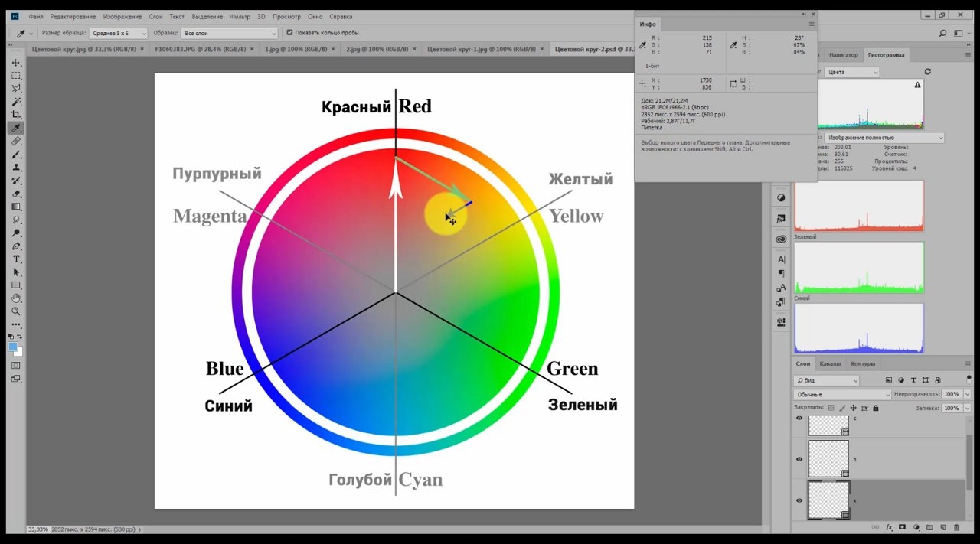
Task: Open layer filter type dropdown Вид
Action: 827,380
